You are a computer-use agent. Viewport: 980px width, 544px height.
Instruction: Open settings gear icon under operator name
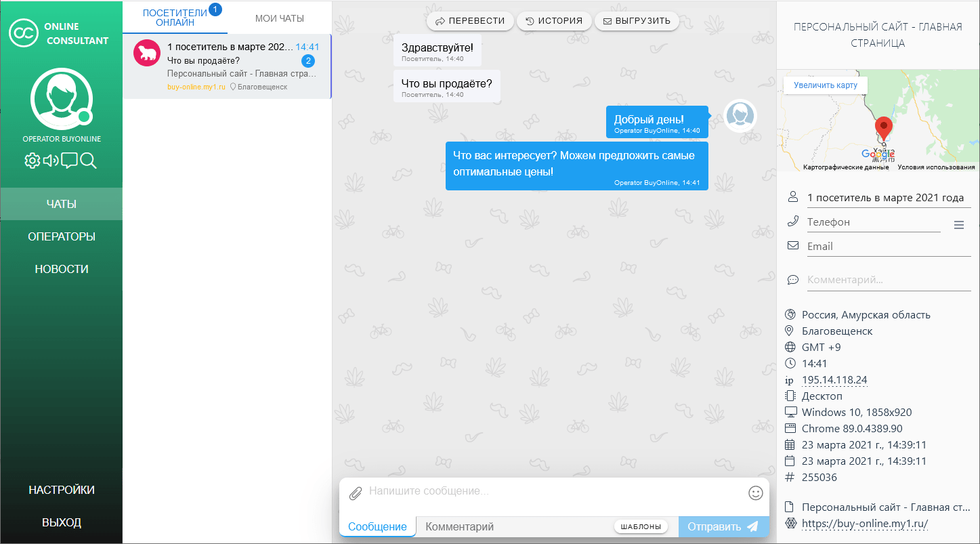click(x=32, y=161)
